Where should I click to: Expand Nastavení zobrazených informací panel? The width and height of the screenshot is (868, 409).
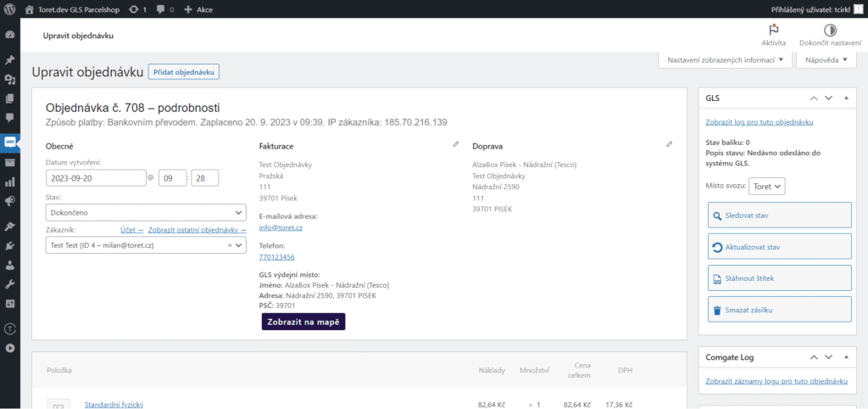tap(726, 60)
